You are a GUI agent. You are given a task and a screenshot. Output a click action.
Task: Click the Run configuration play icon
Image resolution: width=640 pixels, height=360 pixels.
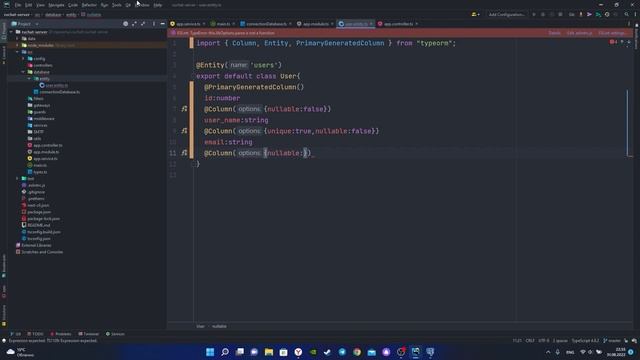[x=534, y=14]
